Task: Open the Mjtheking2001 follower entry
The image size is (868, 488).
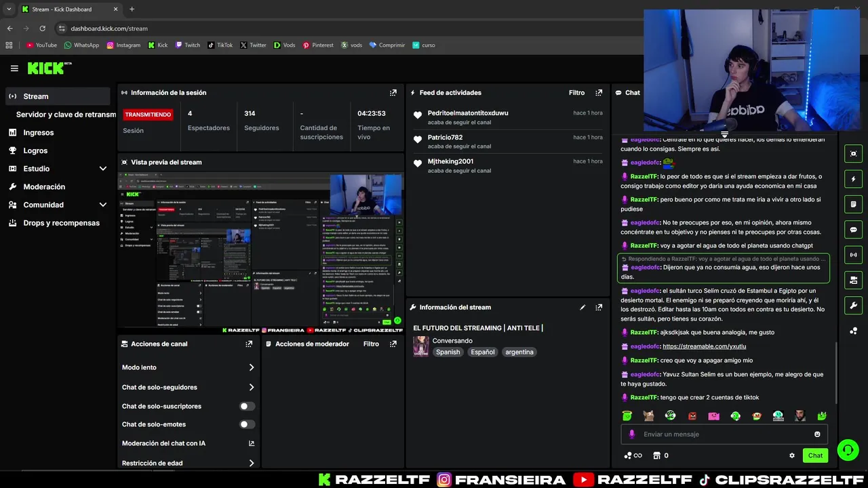Action: 507,166
